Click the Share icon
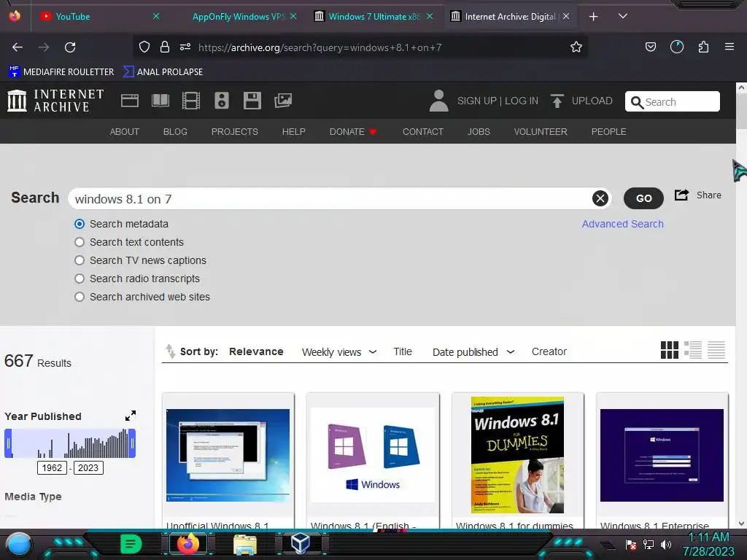 (682, 195)
